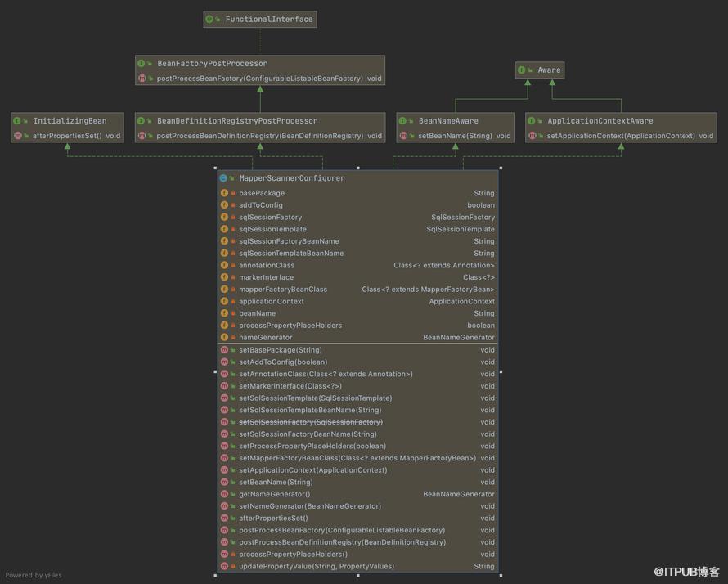This screenshot has height=584, width=728.
Task: Click the field icon beside annotationClass
Action: click(224, 265)
